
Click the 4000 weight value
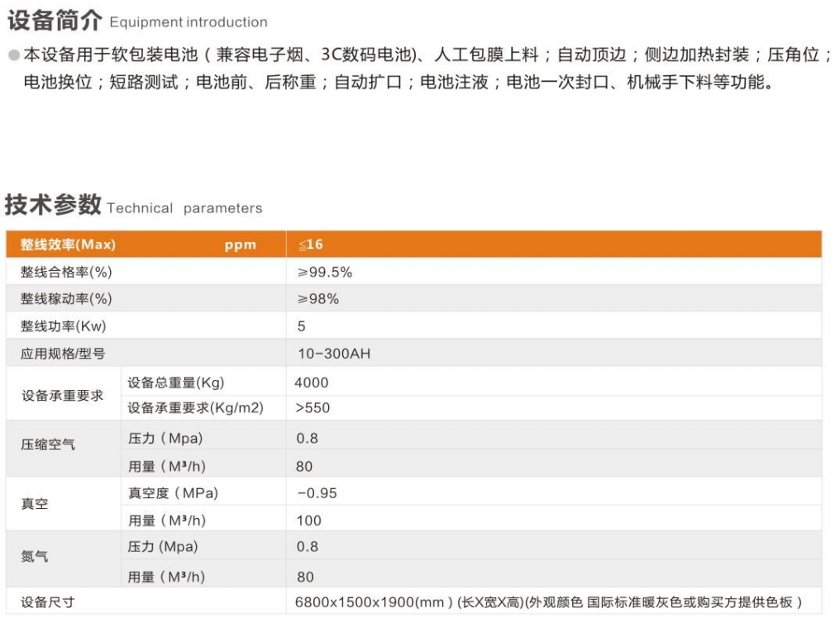[x=312, y=383]
